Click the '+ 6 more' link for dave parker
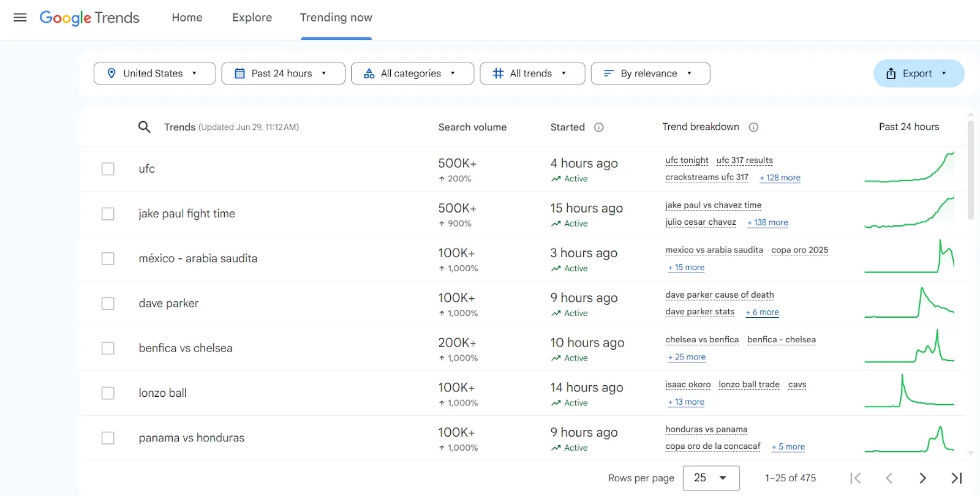The image size is (980, 496). coord(763,312)
